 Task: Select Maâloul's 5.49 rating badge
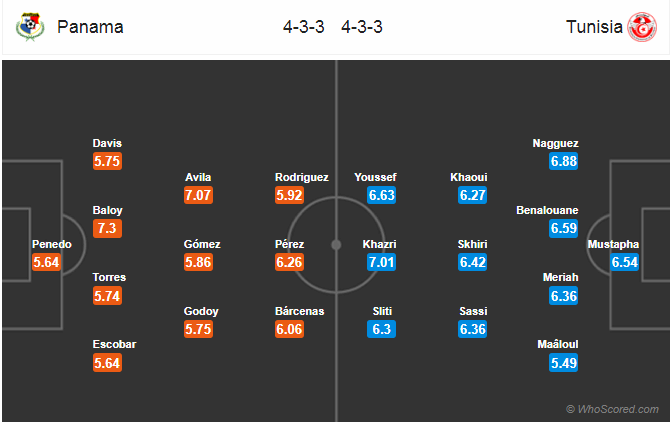coord(564,363)
